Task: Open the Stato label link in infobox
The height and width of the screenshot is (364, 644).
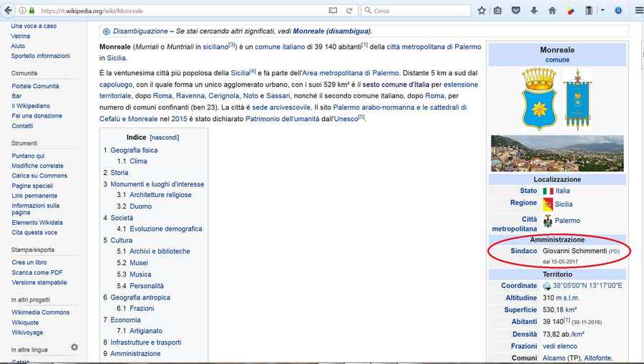Action: [528, 191]
